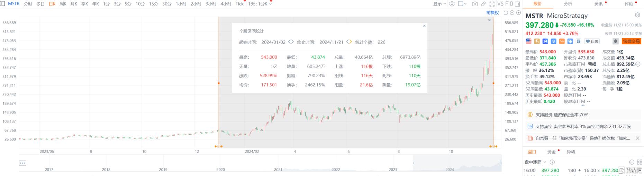Viewport: 644px width, 176px height.
Task: Adjust start date with arrows after 2024/01/02
Action: coord(291,42)
